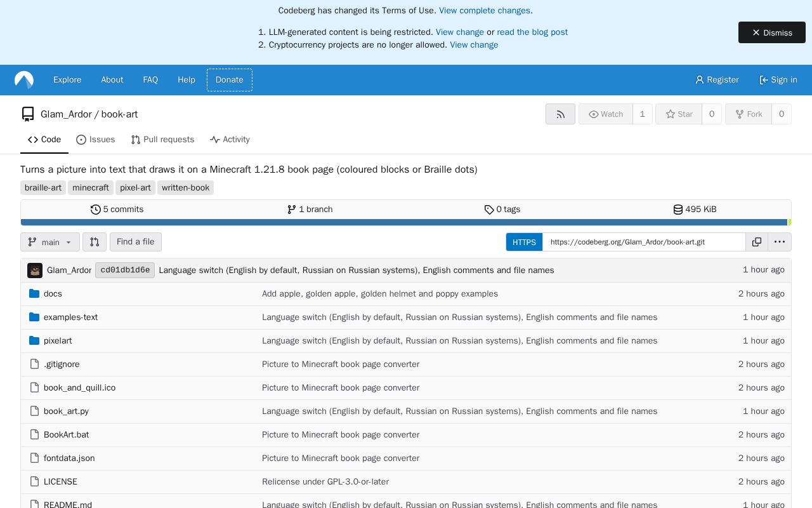Open the 0 tags link
Viewport: 812px width, 508px height.
coord(502,210)
